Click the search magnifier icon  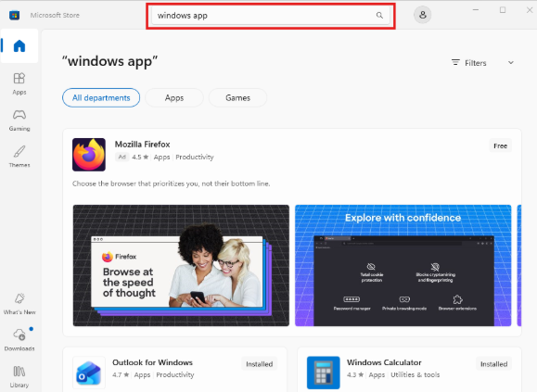pyautogui.click(x=379, y=16)
